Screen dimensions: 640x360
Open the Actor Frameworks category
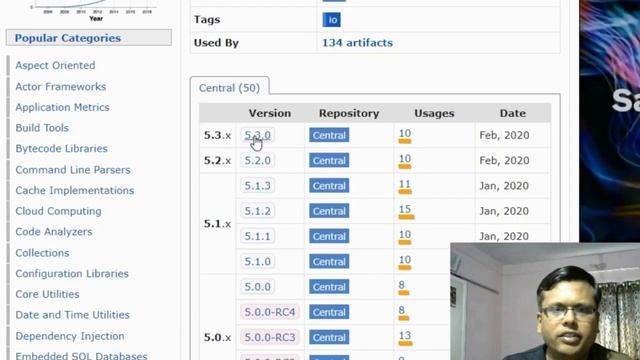(x=60, y=87)
